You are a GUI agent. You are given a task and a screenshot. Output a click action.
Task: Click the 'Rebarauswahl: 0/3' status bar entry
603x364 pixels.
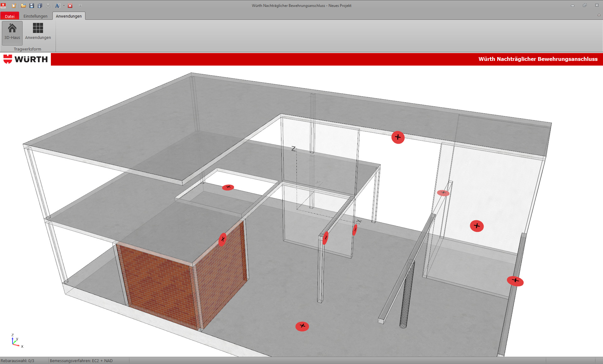point(18,361)
